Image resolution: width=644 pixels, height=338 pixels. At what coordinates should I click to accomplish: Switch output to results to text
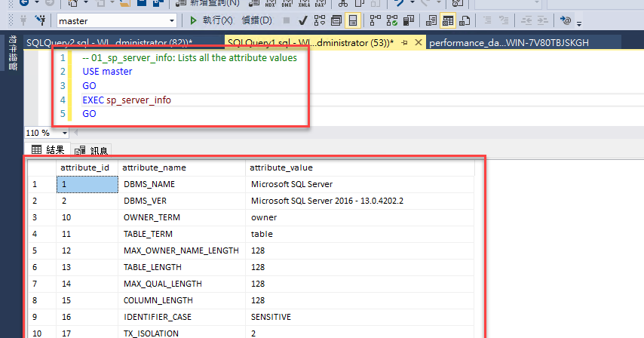[x=431, y=20]
